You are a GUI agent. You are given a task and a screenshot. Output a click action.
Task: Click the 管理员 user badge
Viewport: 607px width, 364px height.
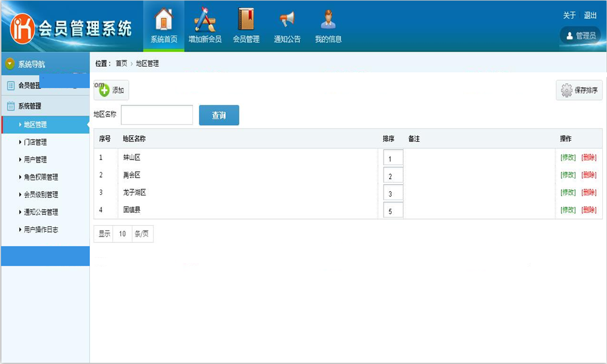tap(580, 36)
